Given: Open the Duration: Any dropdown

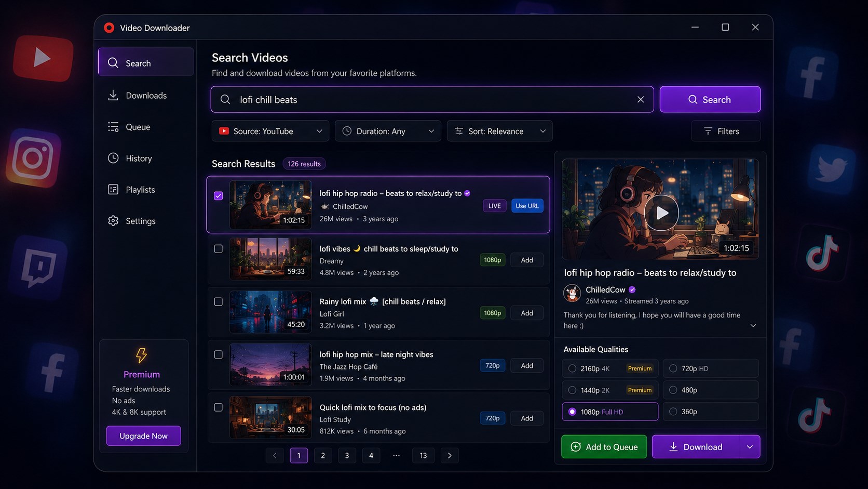Looking at the screenshot, I should pyautogui.click(x=388, y=131).
